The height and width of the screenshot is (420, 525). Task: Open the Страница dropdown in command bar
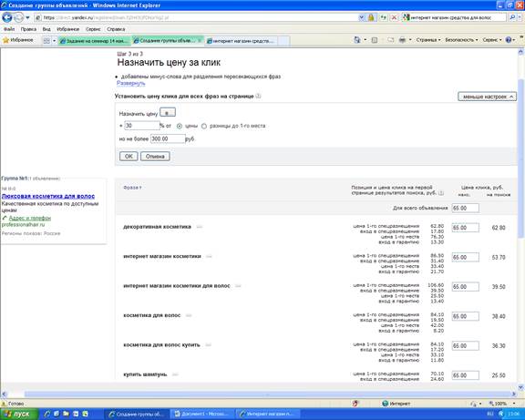(428, 40)
